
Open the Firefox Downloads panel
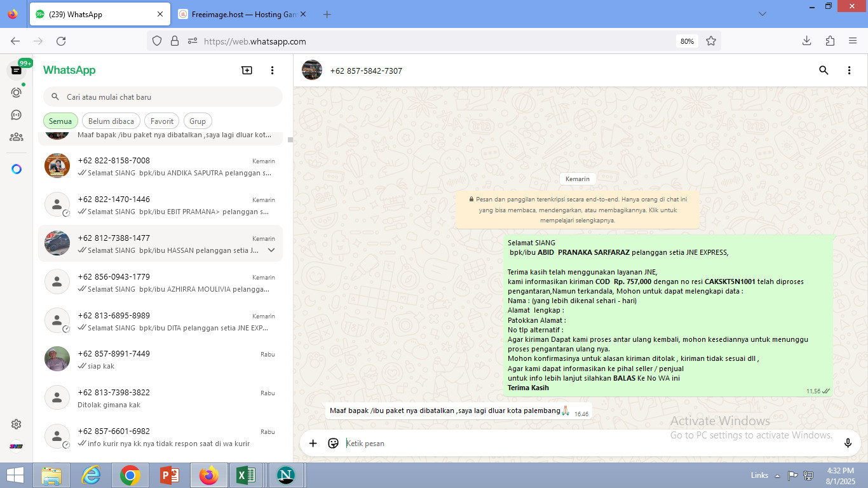click(806, 41)
